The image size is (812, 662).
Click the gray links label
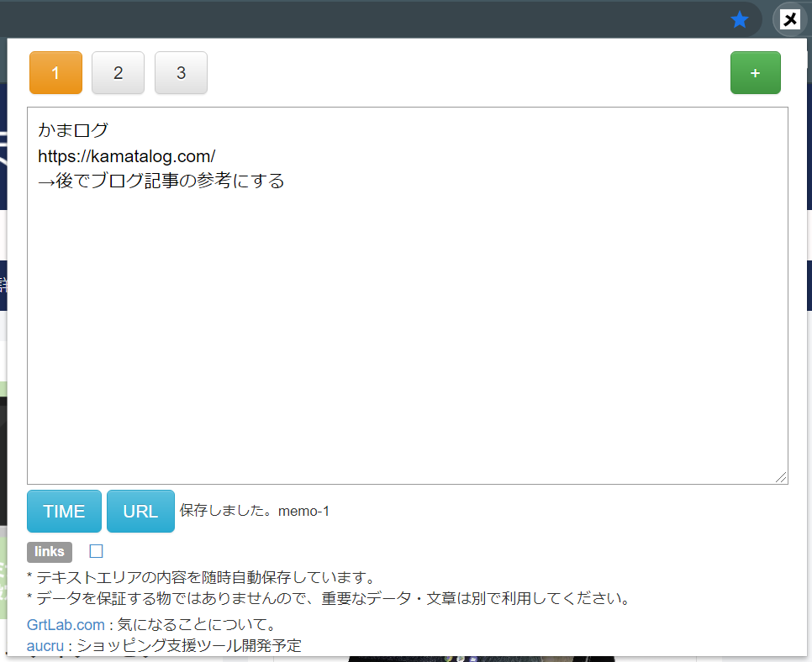pos(50,552)
